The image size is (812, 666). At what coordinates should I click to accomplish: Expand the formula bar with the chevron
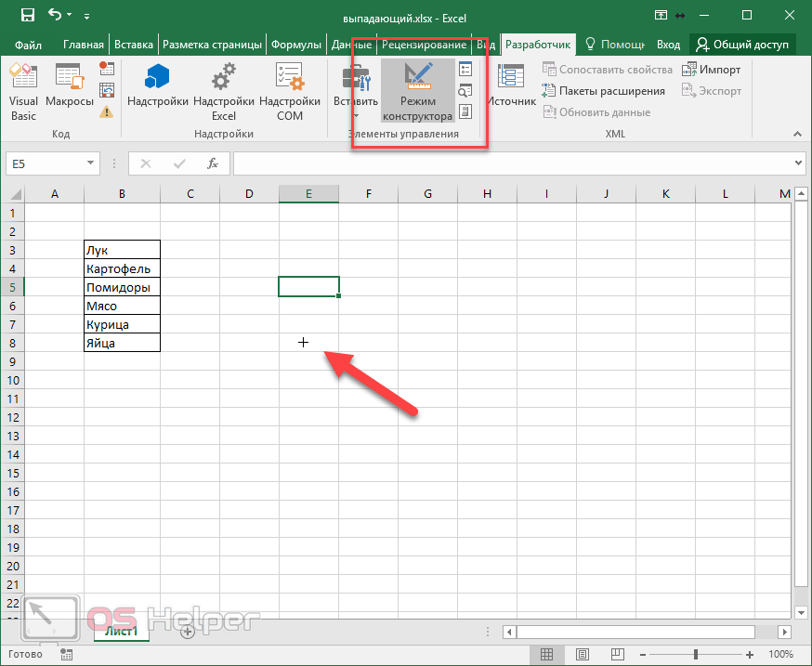point(800,163)
